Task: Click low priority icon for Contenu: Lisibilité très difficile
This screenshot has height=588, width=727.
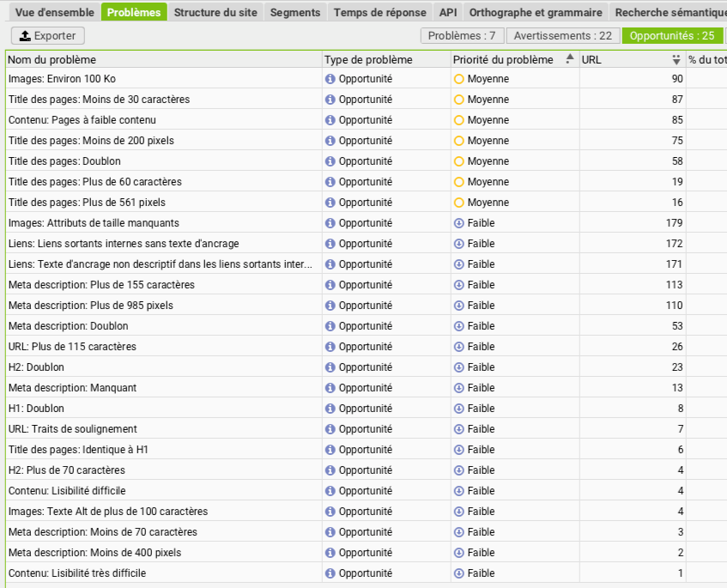Action: [458, 573]
